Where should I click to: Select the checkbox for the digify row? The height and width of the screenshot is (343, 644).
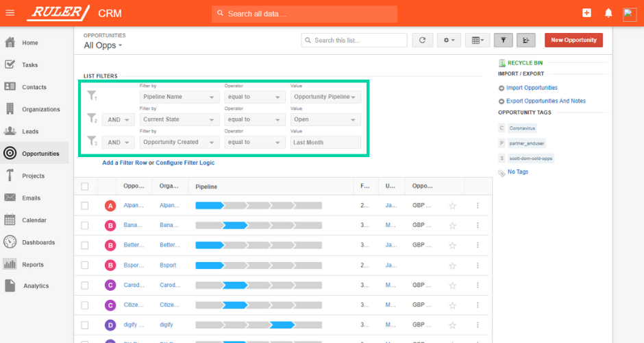point(85,324)
